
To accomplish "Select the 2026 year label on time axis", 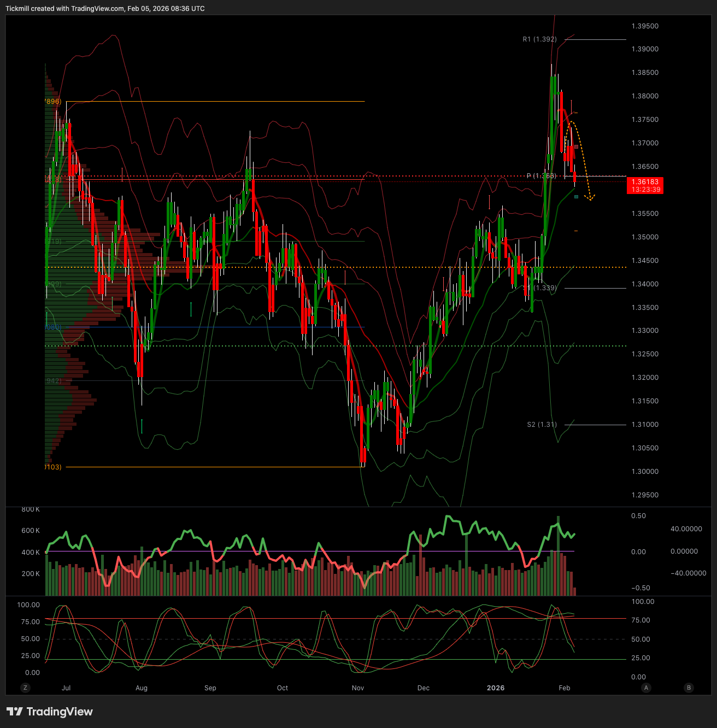I will [496, 688].
